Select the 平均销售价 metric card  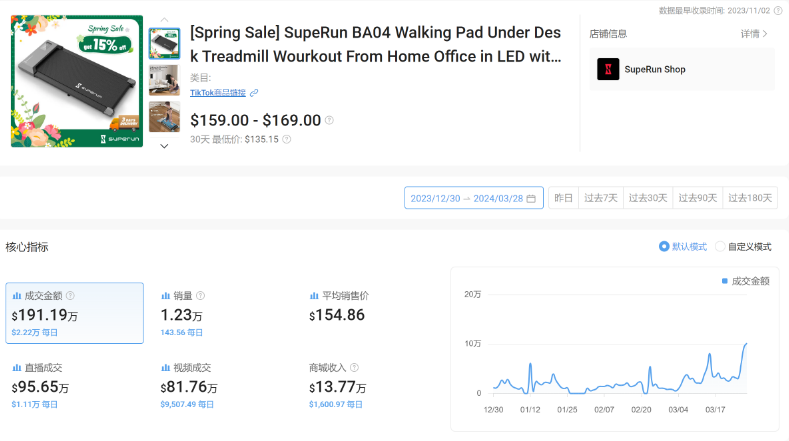pos(370,312)
